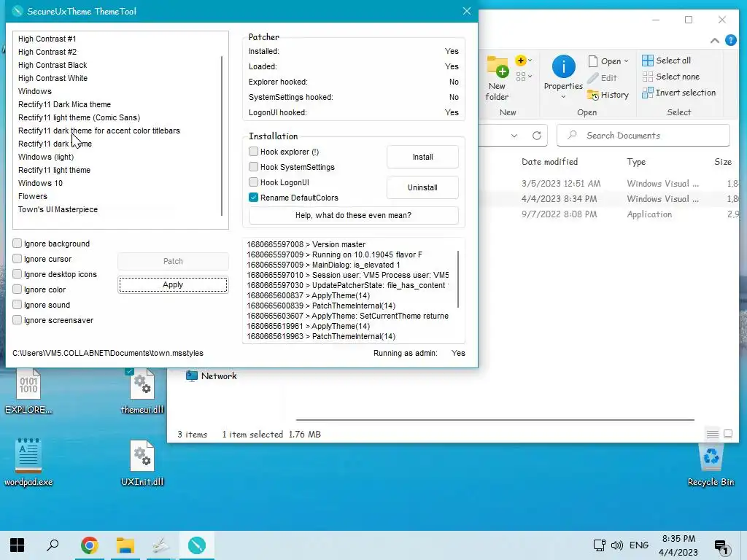
Task: Enable Ignore sound option
Action: click(18, 304)
